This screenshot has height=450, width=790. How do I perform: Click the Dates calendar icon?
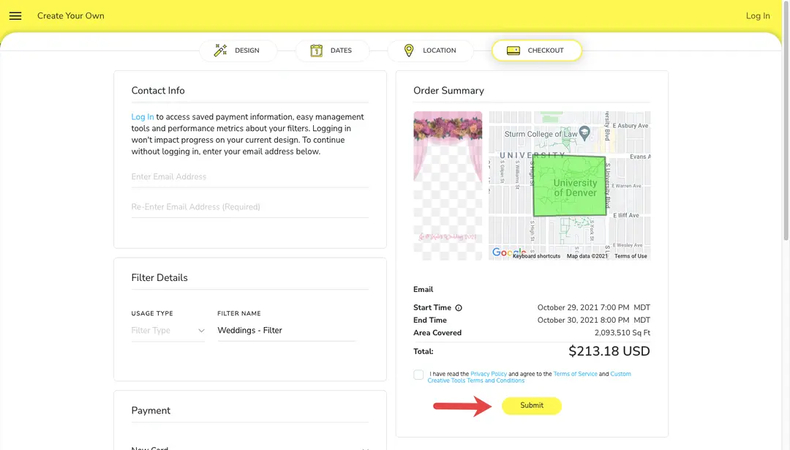coord(316,50)
